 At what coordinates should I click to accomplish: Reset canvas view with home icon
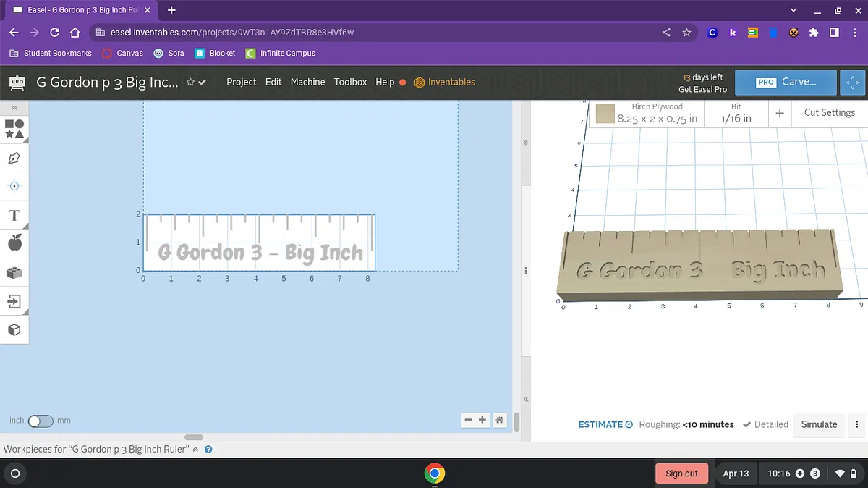click(x=499, y=420)
